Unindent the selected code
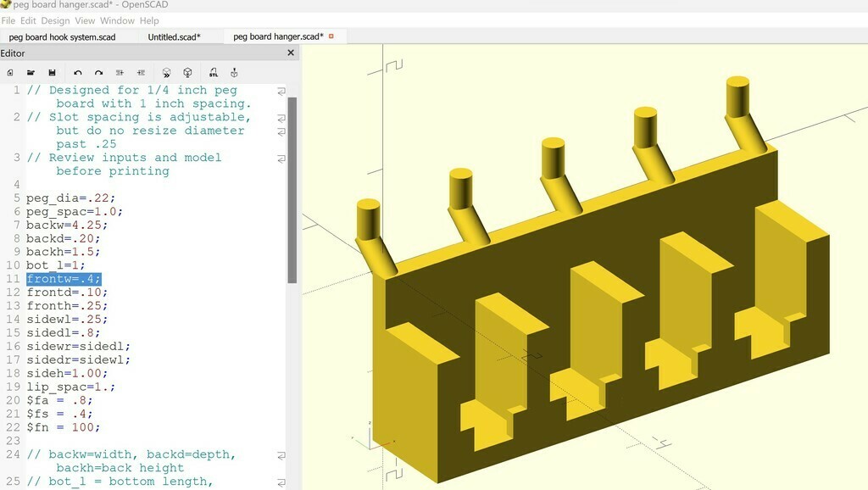This screenshot has width=868, height=490. coord(120,73)
